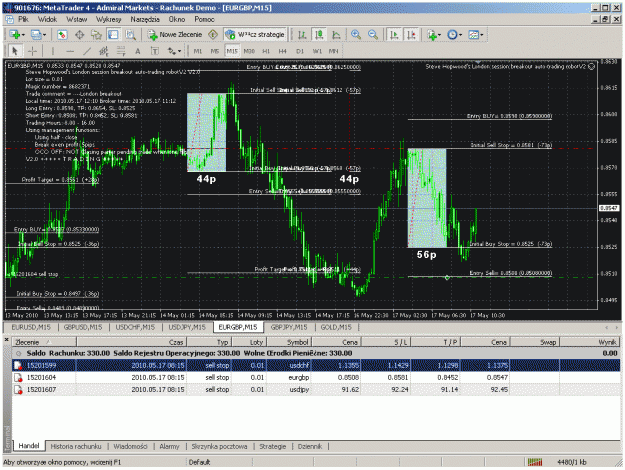Click the smiley expert icon on chart
Screen dimensions: 625x470
point(592,67)
